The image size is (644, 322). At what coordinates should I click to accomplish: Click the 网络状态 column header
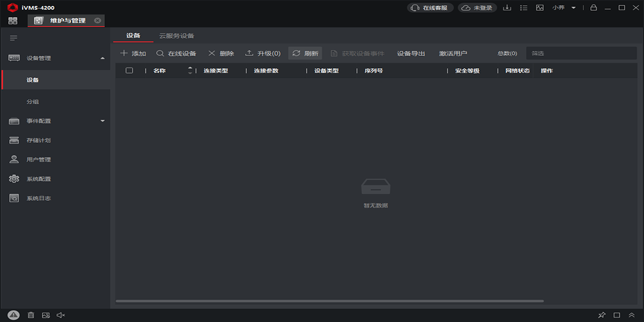point(517,70)
